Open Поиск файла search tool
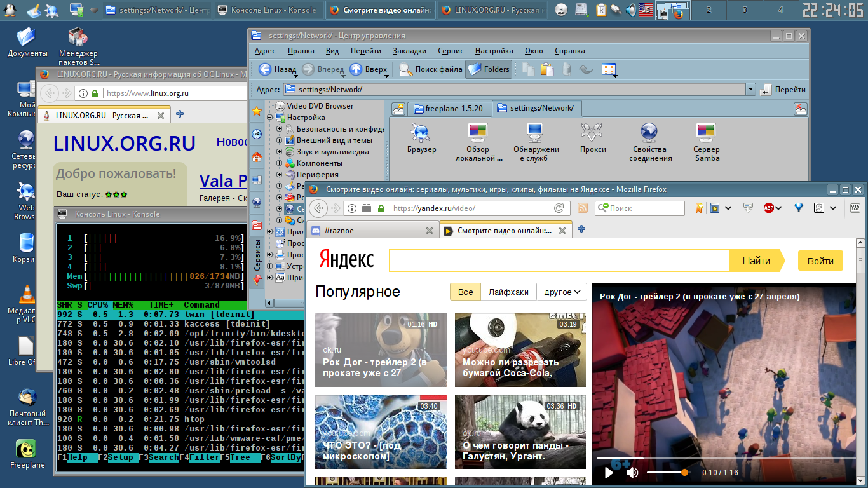868x488 pixels. click(x=431, y=69)
